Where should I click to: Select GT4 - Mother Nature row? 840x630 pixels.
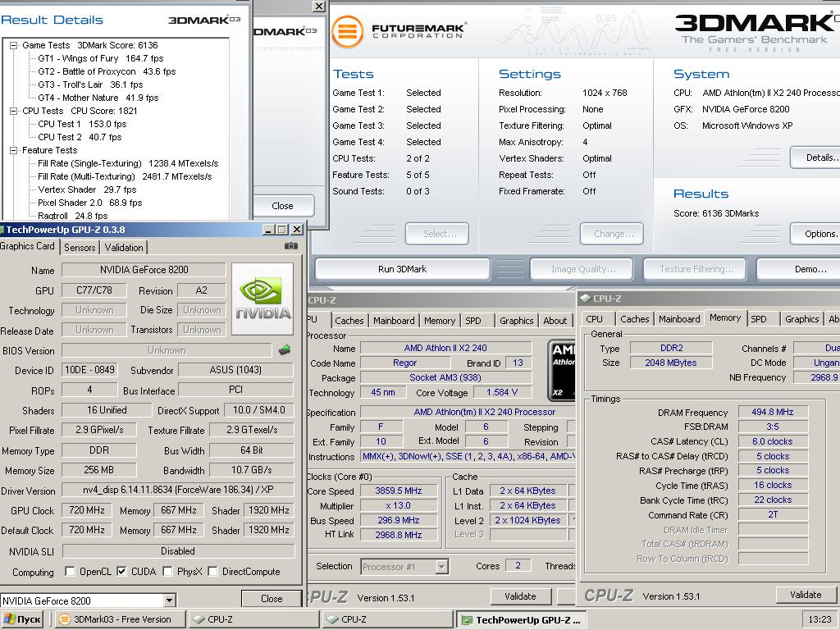tap(98, 98)
